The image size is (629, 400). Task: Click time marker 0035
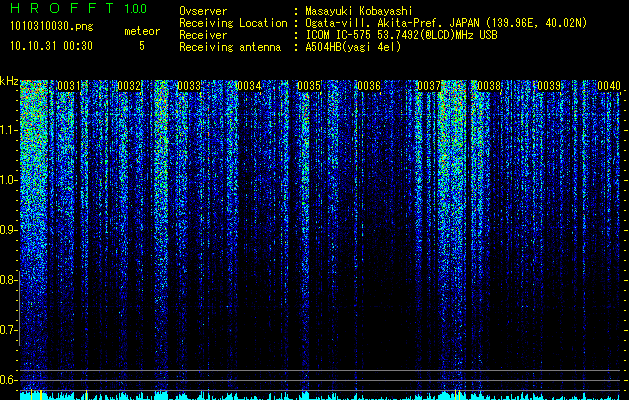coord(309,86)
